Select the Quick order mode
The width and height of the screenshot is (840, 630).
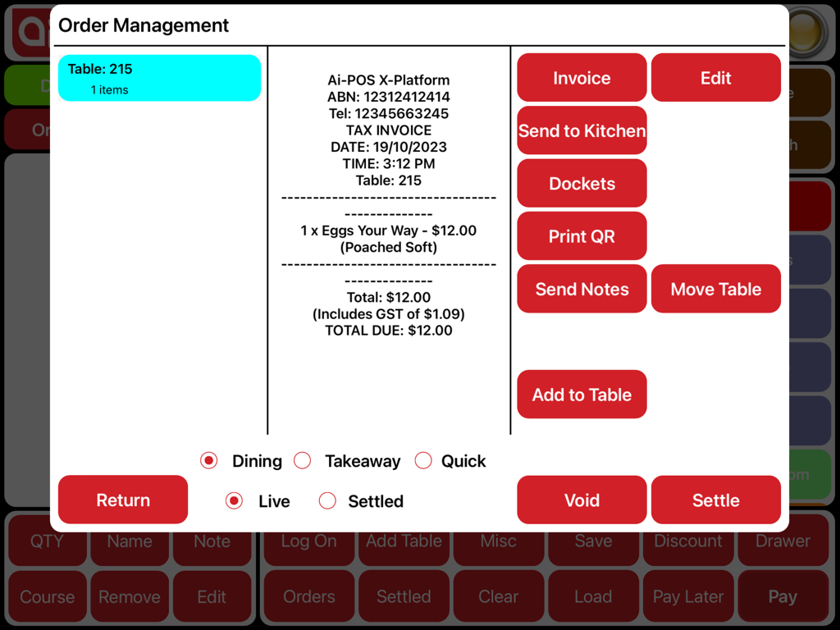coord(423,461)
